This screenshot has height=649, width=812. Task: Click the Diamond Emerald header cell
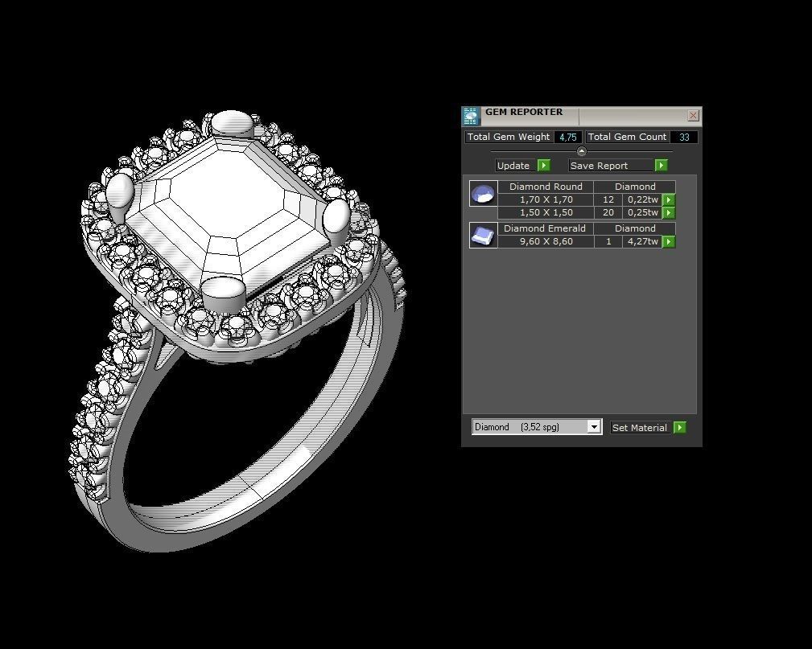point(546,228)
